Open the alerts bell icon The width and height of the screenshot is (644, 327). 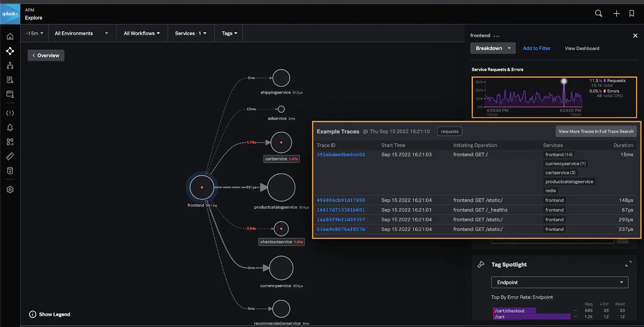tap(10, 128)
